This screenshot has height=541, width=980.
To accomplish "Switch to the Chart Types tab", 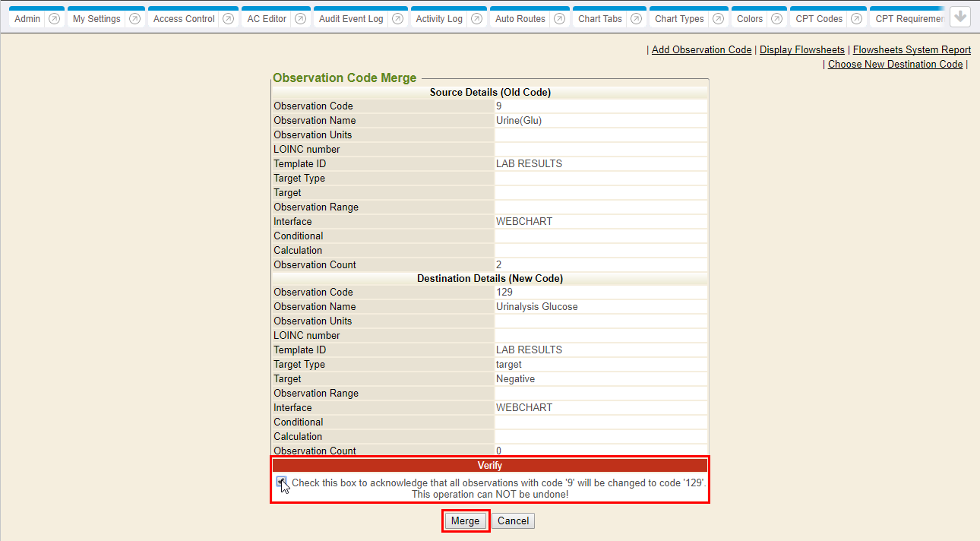I will click(679, 19).
